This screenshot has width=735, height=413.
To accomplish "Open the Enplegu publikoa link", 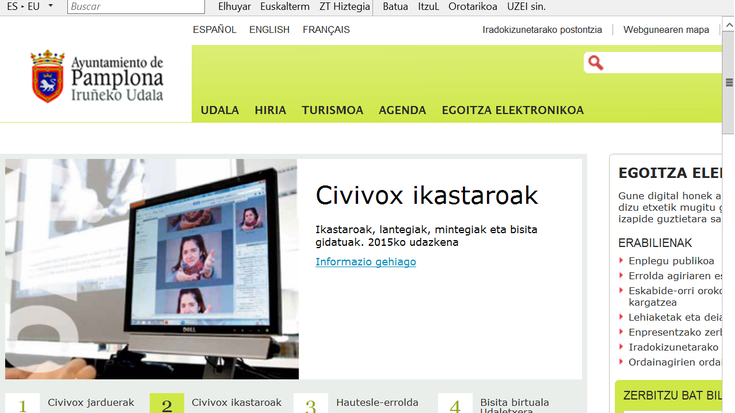I will click(x=671, y=261).
